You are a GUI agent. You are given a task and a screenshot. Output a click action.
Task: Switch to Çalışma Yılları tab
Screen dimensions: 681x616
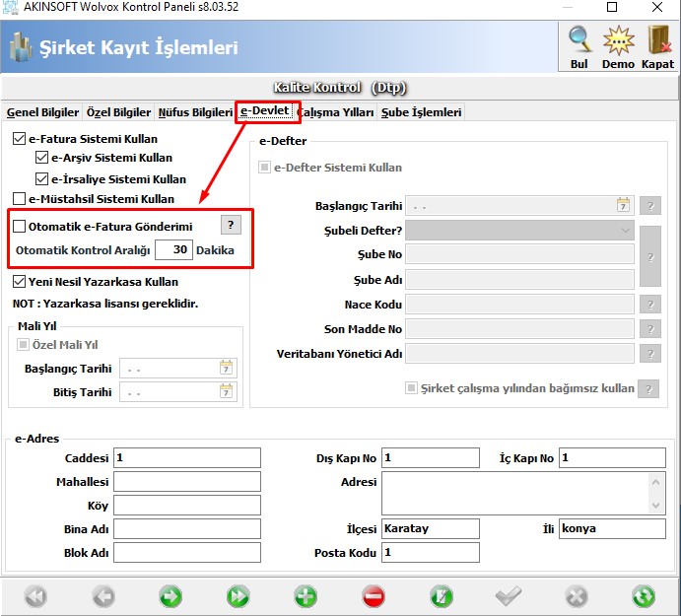[337, 112]
